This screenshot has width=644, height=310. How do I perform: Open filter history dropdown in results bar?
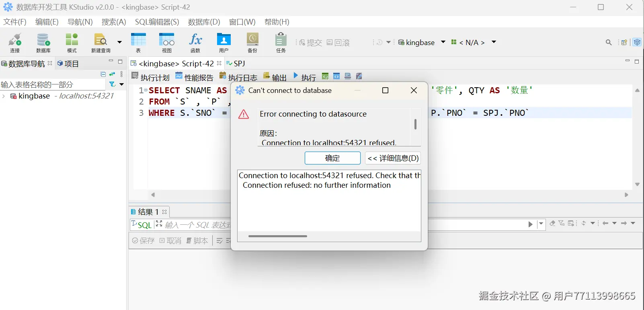(541, 224)
